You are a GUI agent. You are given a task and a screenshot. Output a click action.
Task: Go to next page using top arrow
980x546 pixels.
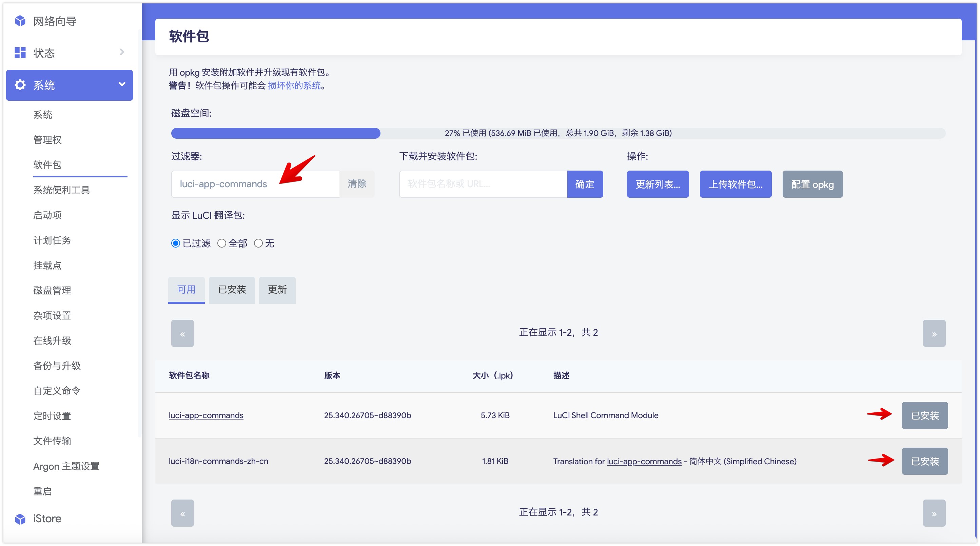click(934, 333)
